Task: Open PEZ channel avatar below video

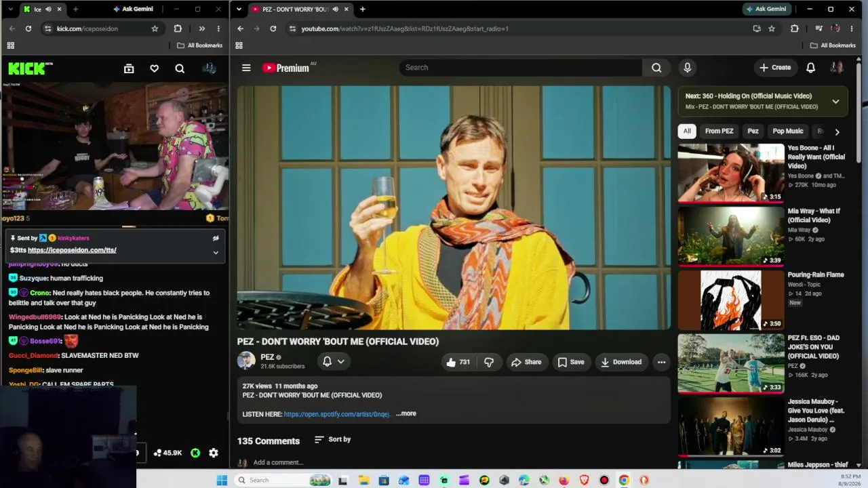Action: [x=246, y=361]
